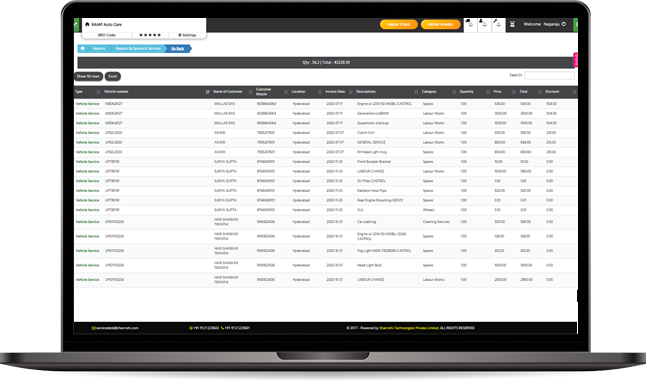Select the Rear Engine Mounting-SERVO description cell
The image size is (646, 381).
(x=380, y=200)
